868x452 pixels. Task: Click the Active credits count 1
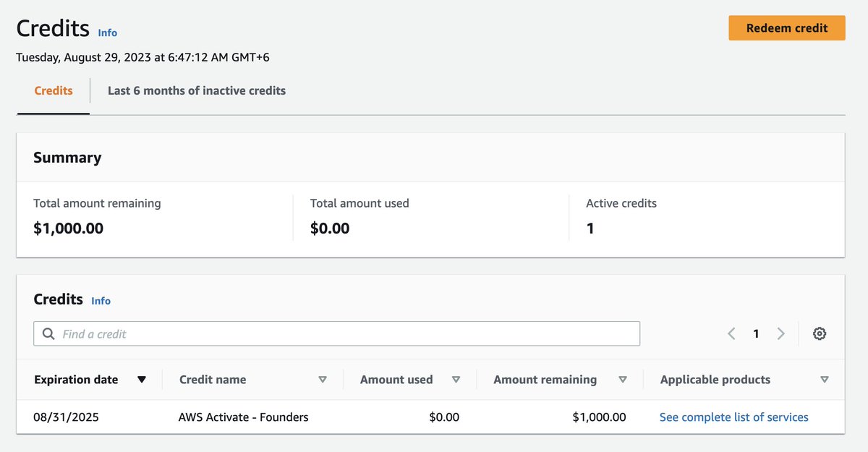[x=590, y=229]
